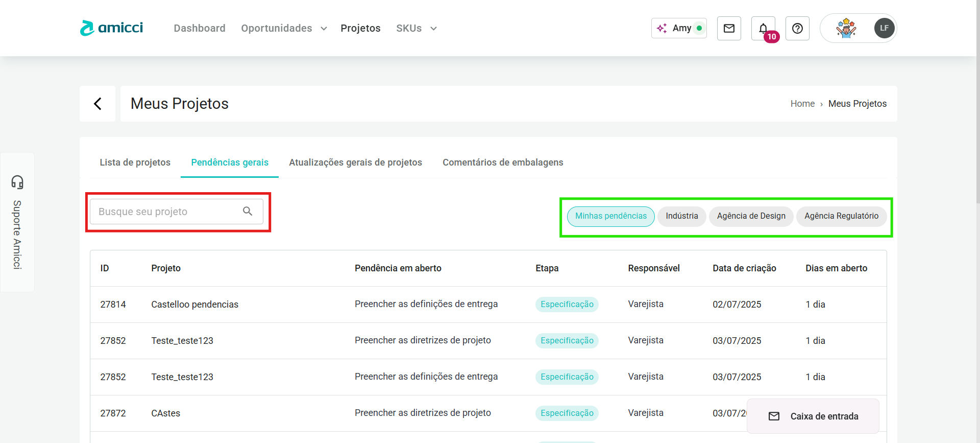Expand the Oportunidades dropdown menu
Image resolution: width=980 pixels, height=443 pixels.
284,29
